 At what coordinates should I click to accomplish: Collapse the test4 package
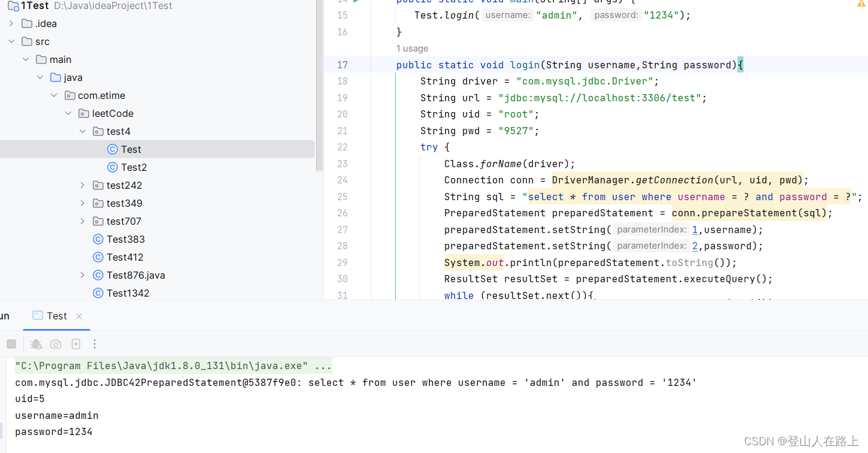83,131
